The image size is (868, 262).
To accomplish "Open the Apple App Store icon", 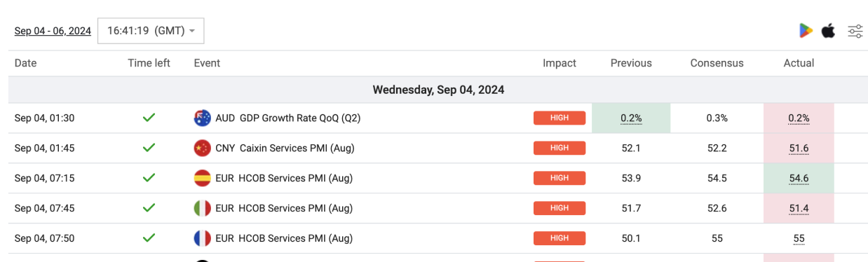I will click(x=828, y=31).
